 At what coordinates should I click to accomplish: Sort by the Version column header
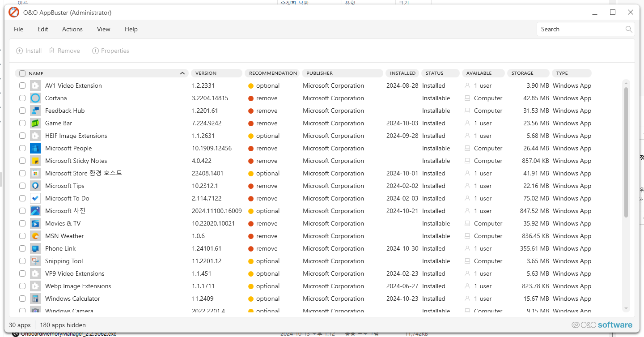[216, 73]
